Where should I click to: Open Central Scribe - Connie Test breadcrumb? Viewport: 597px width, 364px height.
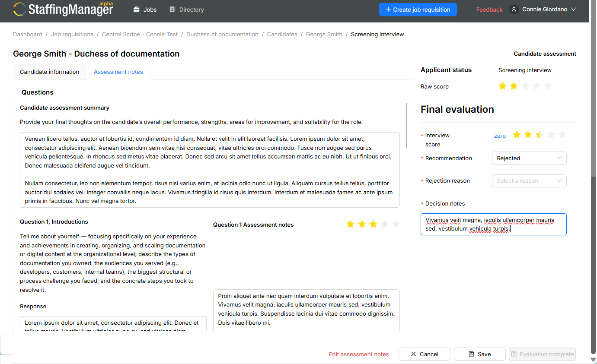coord(140,35)
